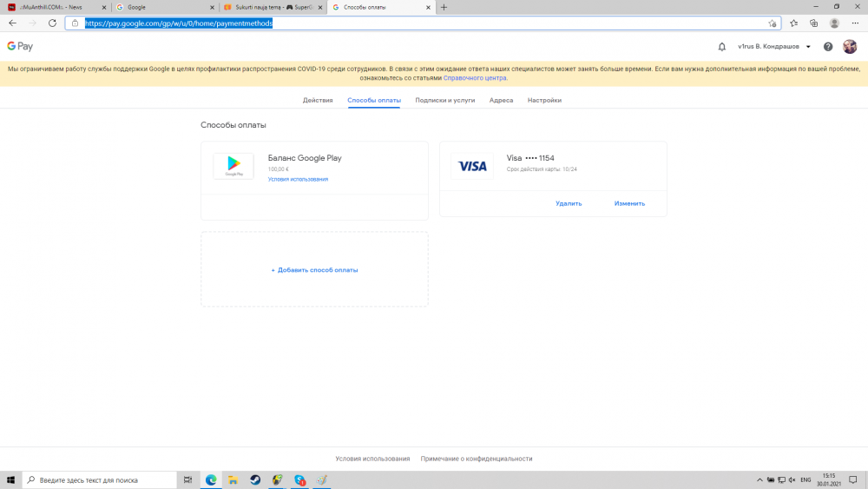
Task: Click the Windows taskbar search field
Action: tap(100, 480)
